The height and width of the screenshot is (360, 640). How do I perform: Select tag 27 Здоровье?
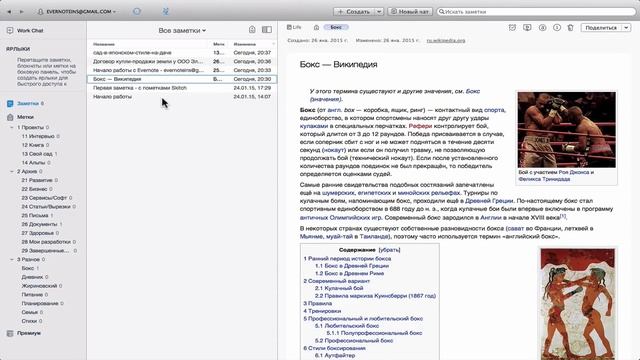click(38, 233)
